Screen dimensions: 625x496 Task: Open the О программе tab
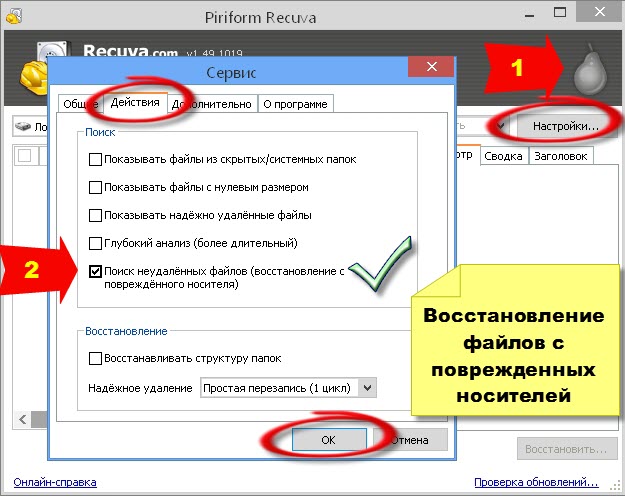pyautogui.click(x=295, y=104)
